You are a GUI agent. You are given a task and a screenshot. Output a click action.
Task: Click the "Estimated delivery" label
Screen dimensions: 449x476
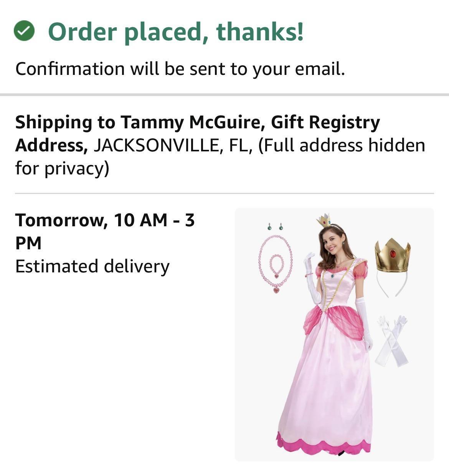pos(92,266)
